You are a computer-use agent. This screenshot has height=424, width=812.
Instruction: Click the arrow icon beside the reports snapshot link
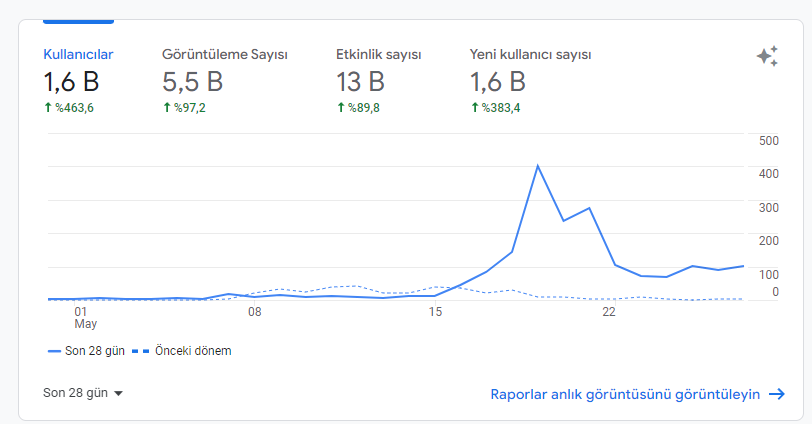coord(776,394)
